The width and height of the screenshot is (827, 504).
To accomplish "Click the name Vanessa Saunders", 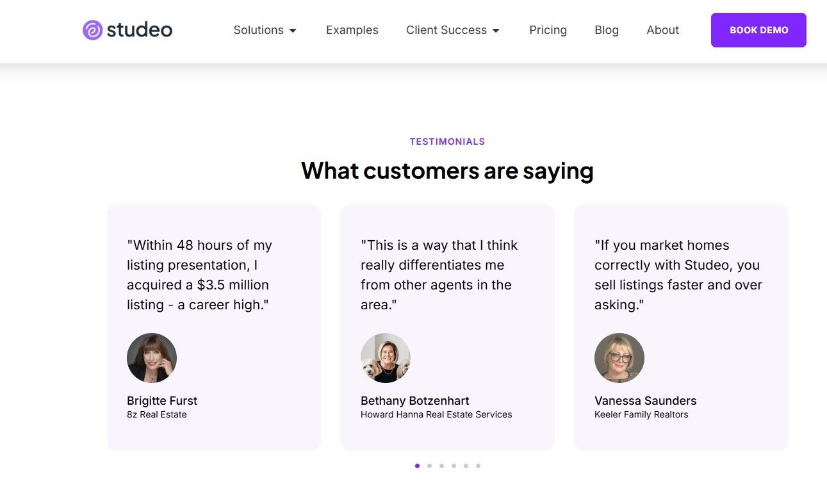I will pos(645,401).
